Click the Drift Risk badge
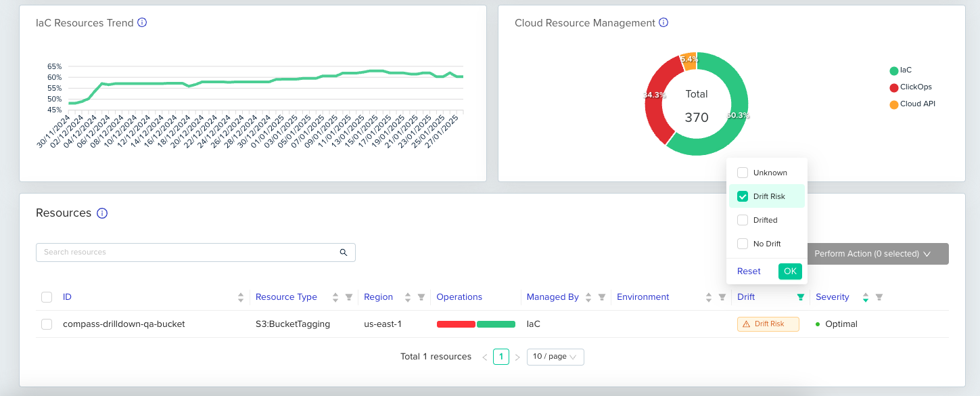 pos(768,324)
